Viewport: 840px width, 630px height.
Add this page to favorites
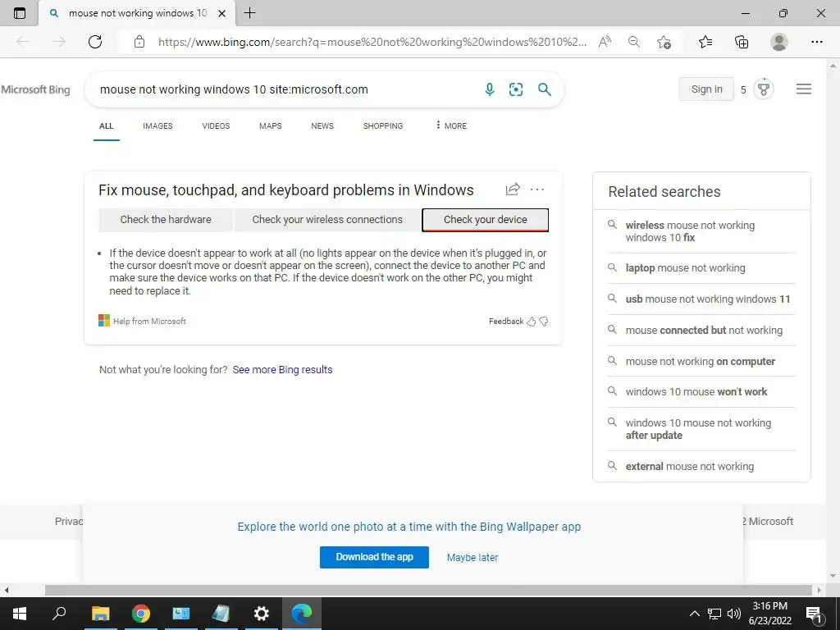click(664, 42)
